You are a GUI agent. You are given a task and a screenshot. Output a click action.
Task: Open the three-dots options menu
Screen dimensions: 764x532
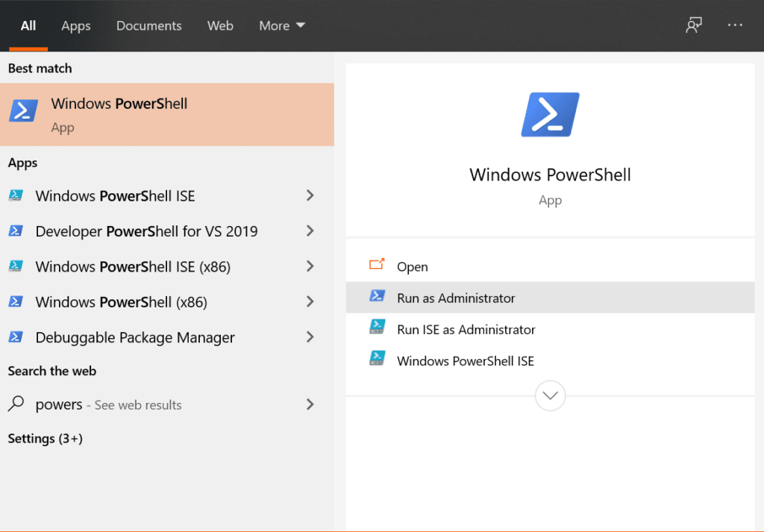735,25
